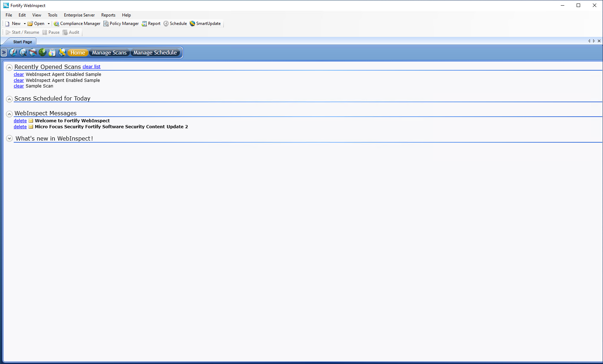Click the compass globe icon in the blue bar
This screenshot has width=603, height=364.
(13, 53)
